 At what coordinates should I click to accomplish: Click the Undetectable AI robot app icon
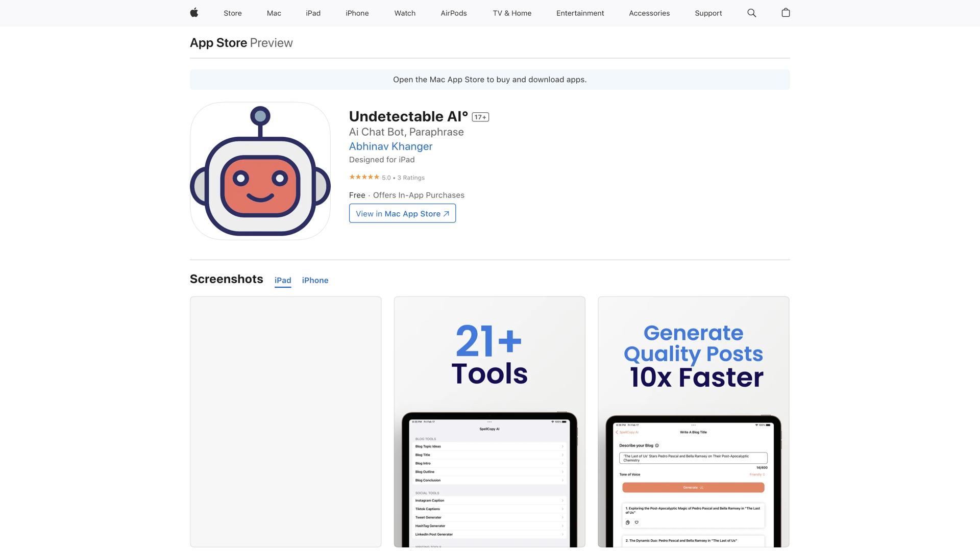(260, 171)
